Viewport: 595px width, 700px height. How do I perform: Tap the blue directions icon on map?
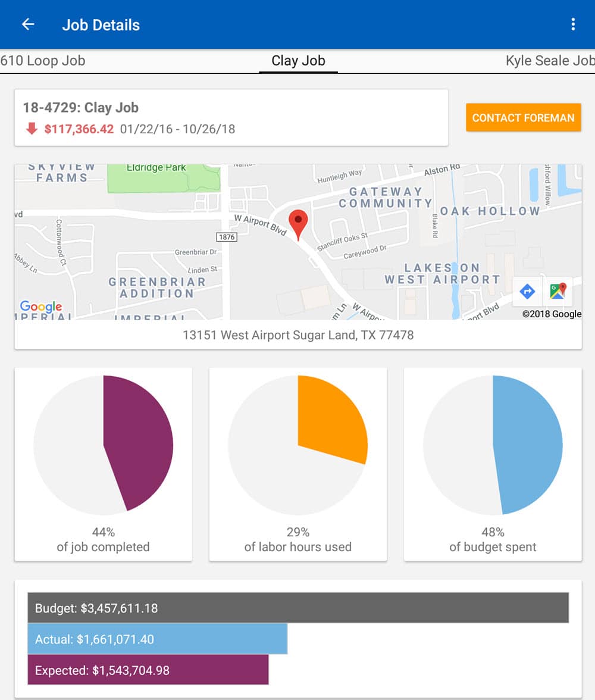[527, 291]
